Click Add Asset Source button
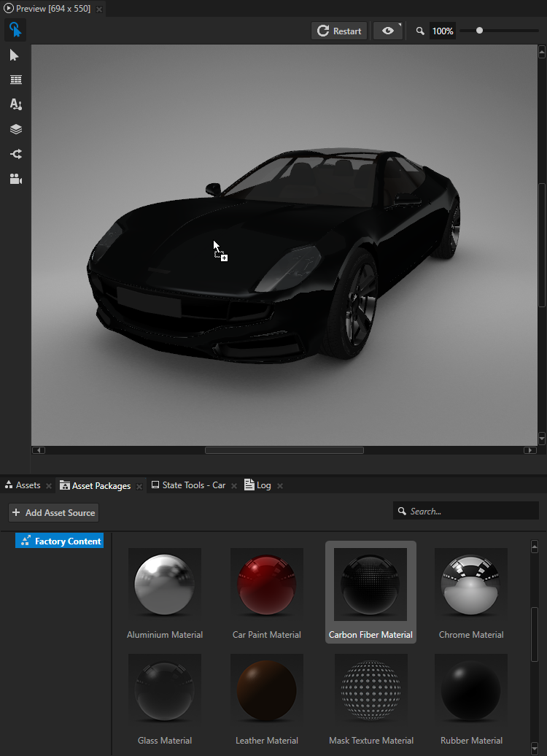 pos(53,512)
